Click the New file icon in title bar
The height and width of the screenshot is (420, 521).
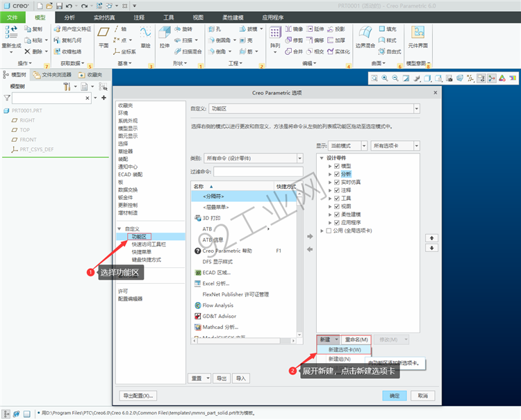[x=40, y=6]
